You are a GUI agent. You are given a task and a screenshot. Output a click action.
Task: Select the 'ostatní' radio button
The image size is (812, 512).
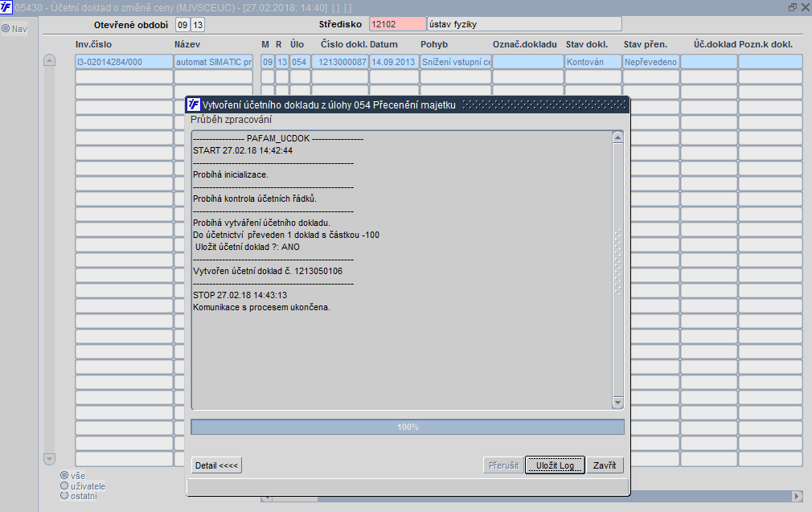click(x=64, y=495)
